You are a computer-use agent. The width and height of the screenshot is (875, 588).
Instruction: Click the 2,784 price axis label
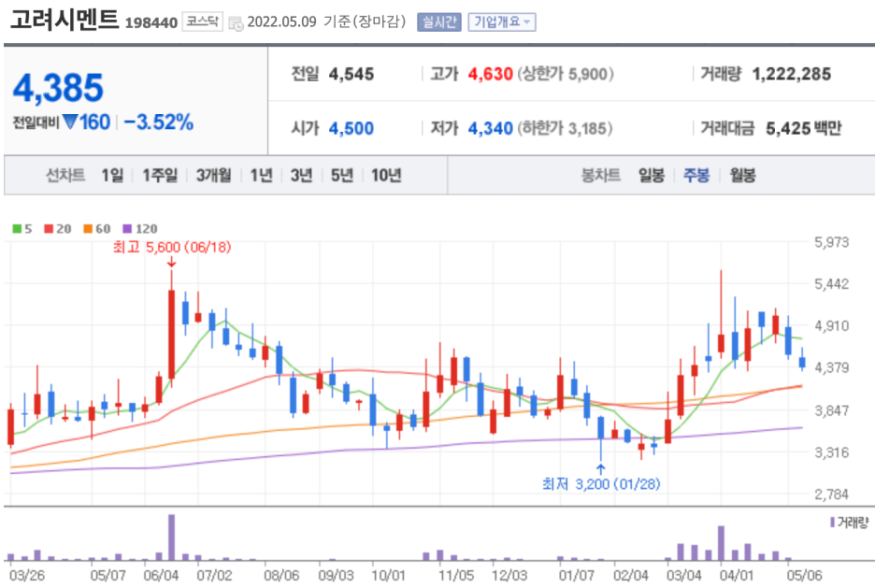831,494
